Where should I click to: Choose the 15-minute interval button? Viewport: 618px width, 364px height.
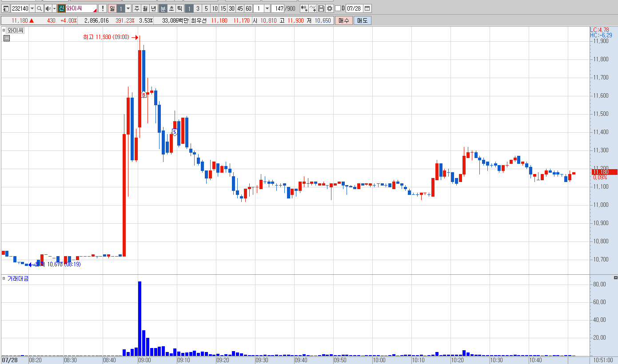pyautogui.click(x=223, y=8)
